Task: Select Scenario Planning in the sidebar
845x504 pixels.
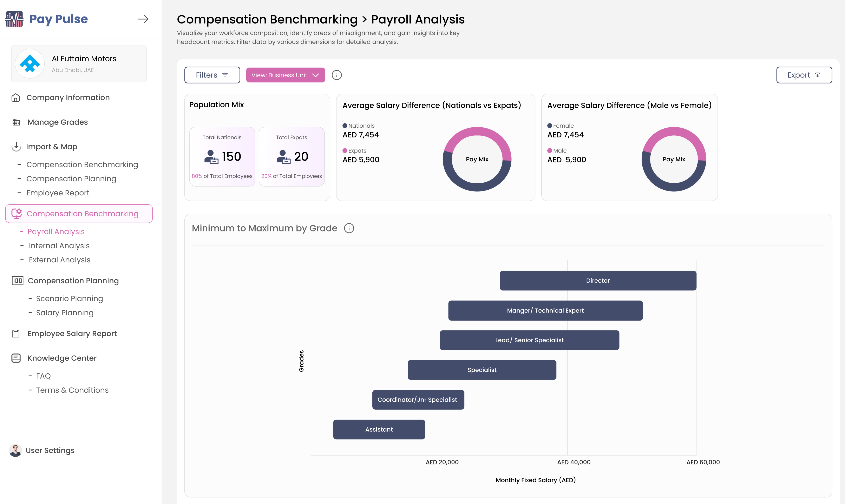Action: pos(69,298)
